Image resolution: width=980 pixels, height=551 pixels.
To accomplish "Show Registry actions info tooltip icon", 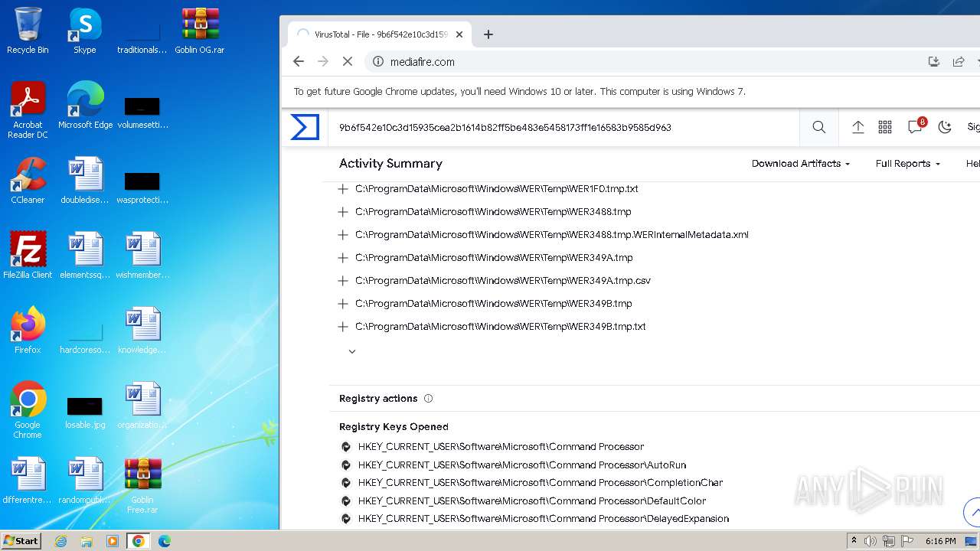I will [x=428, y=399].
